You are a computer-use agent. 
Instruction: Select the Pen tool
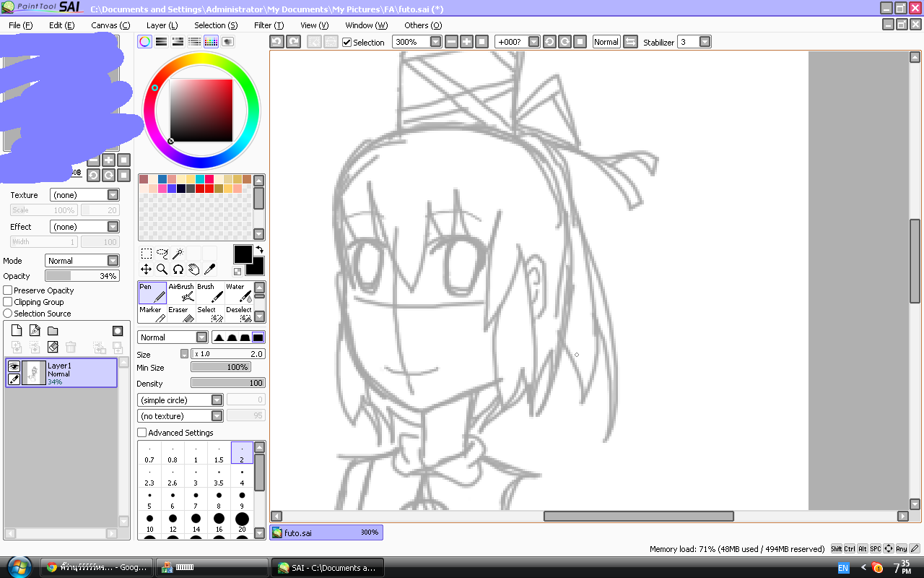coord(152,293)
